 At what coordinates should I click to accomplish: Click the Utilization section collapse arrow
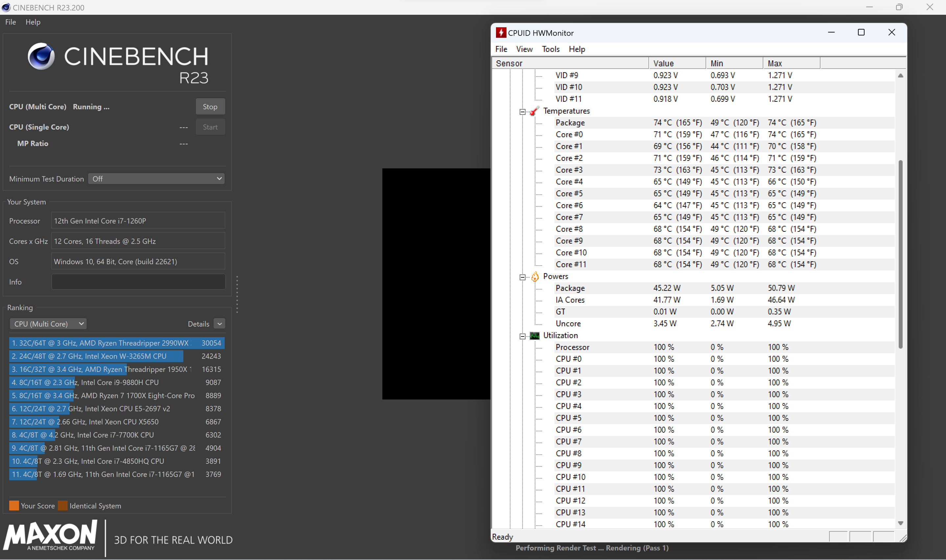(x=524, y=335)
